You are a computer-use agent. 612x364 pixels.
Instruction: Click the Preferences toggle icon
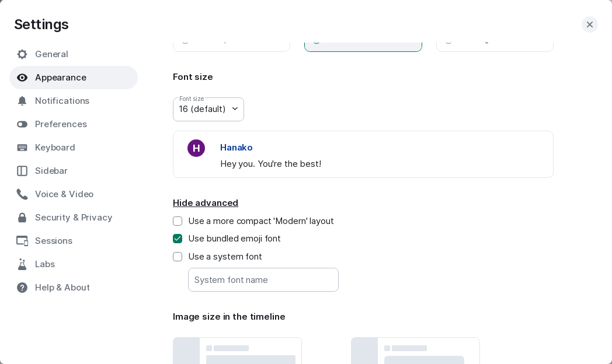[x=22, y=124]
